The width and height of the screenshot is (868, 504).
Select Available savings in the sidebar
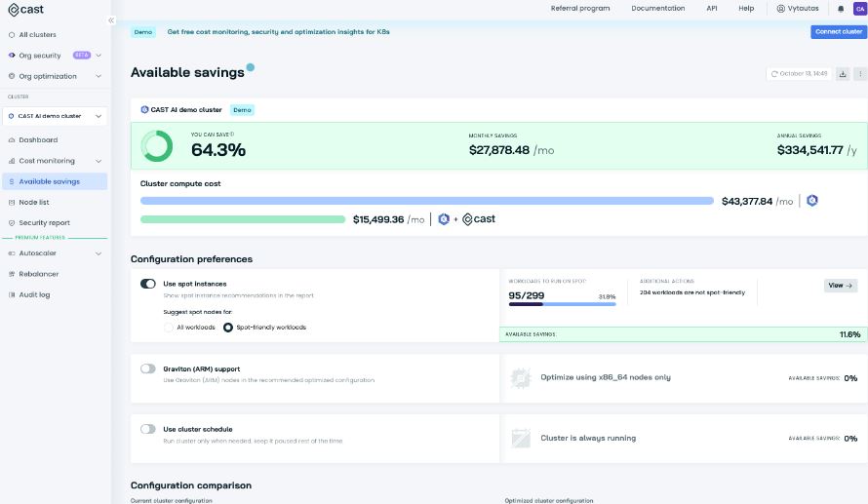[x=55, y=181]
